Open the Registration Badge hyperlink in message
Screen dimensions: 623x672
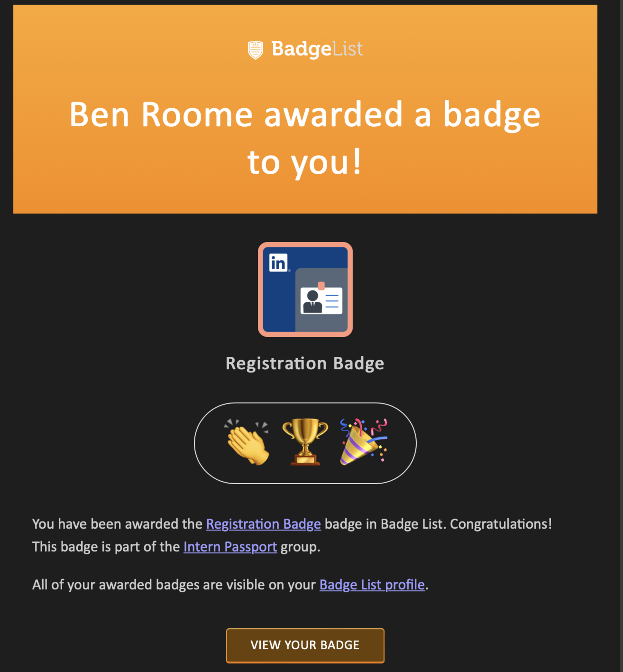coord(263,524)
